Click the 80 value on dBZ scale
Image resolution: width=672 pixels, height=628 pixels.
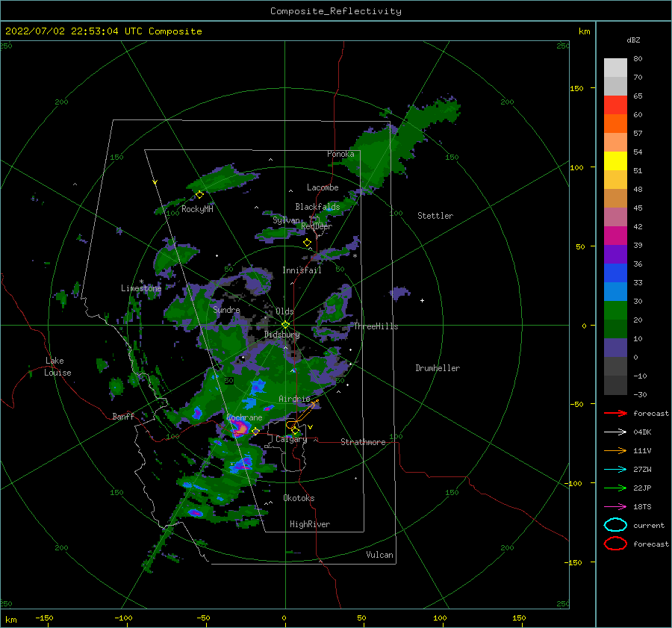pyautogui.click(x=638, y=59)
